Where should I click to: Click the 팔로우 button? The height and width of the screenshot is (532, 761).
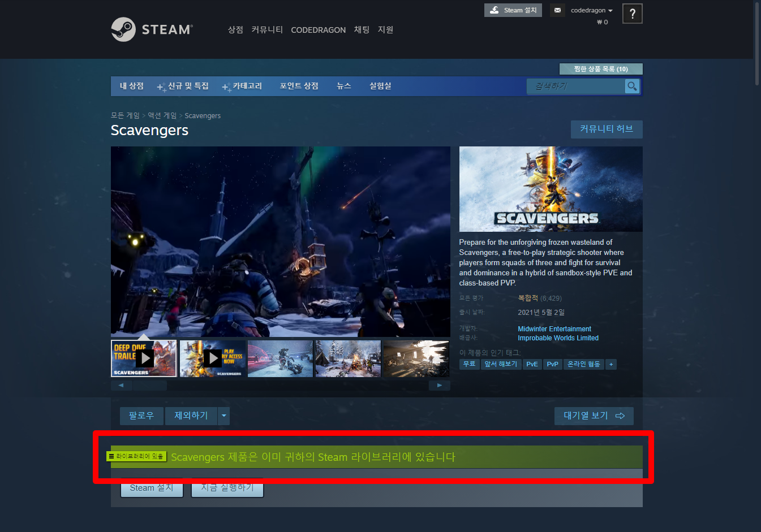[141, 416]
